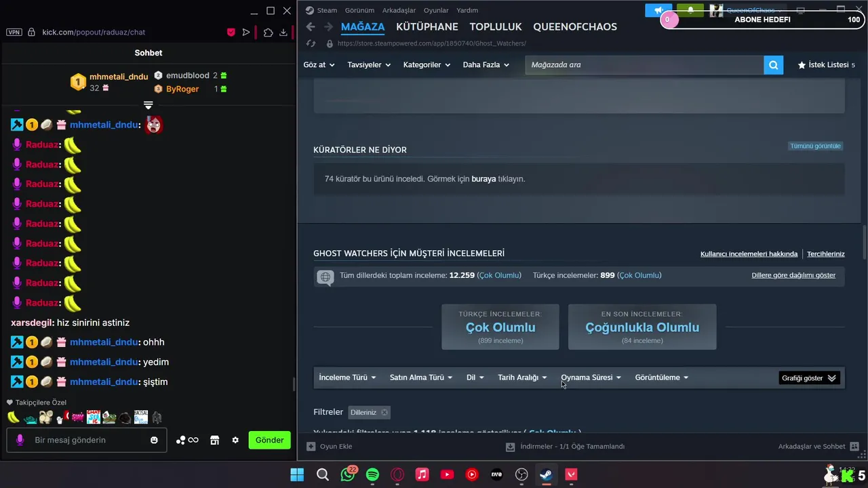Click the Oyun Ekle plus icon

tap(311, 447)
